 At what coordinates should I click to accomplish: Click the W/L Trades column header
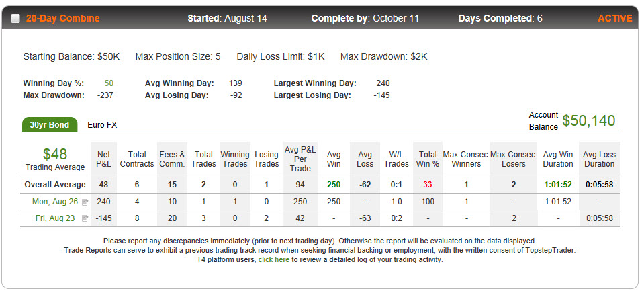[x=396, y=159]
